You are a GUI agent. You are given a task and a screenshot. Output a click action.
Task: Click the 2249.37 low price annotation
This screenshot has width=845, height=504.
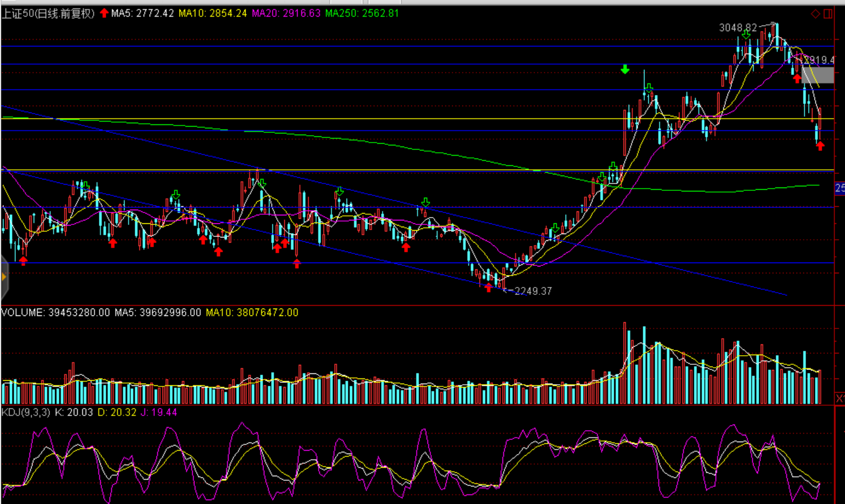pos(532,291)
